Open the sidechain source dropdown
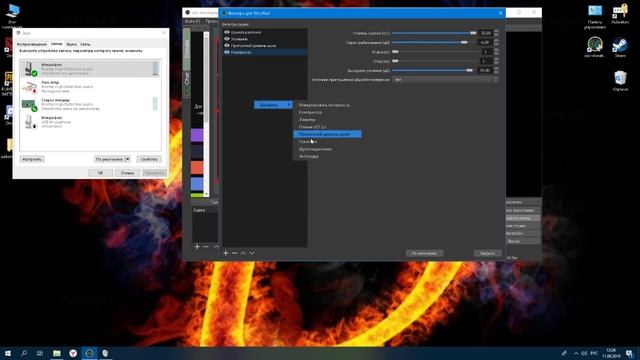This screenshot has height=360, width=640. [x=445, y=80]
